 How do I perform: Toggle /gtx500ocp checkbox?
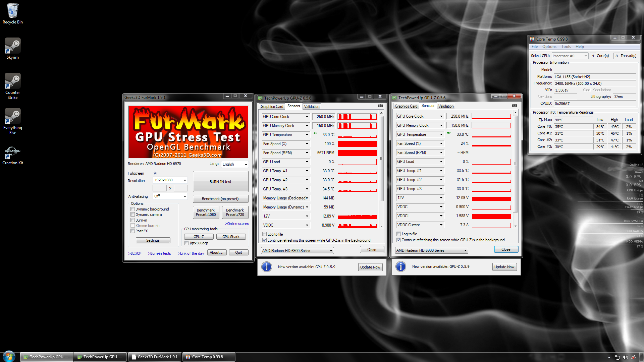point(186,243)
